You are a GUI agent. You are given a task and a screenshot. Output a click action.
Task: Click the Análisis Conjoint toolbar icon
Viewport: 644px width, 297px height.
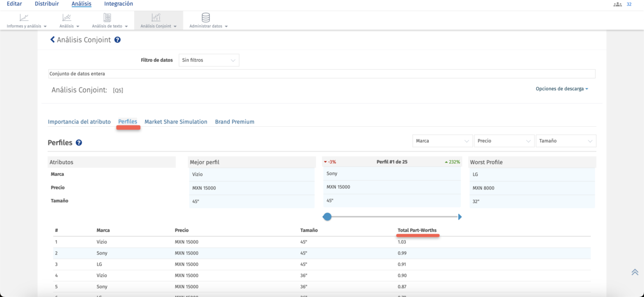[x=156, y=18]
